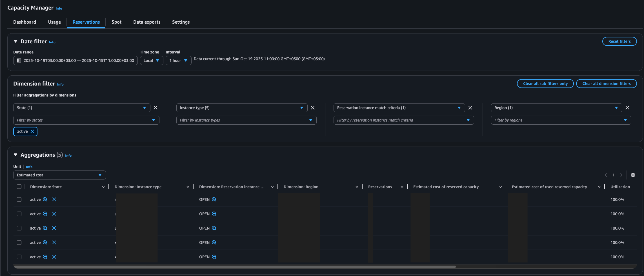Click the Reset filters button
Viewport: 644px width, 276px height.
[619, 41]
